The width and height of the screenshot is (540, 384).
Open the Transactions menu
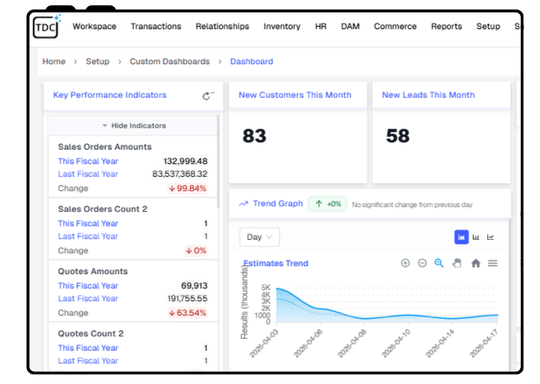[156, 26]
